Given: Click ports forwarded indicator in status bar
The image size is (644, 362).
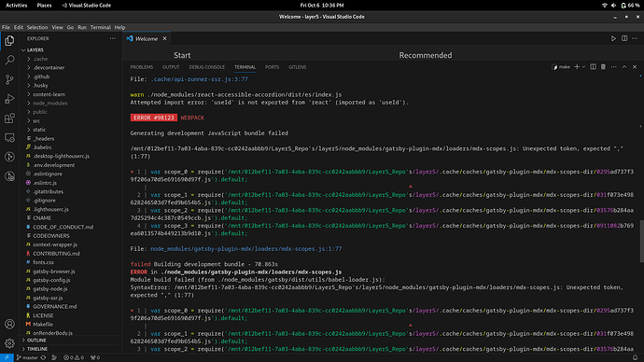Looking at the screenshot, I should 95,358.
